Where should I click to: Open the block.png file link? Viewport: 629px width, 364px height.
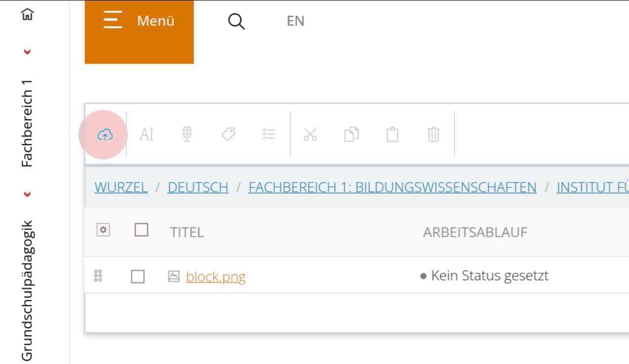click(216, 277)
